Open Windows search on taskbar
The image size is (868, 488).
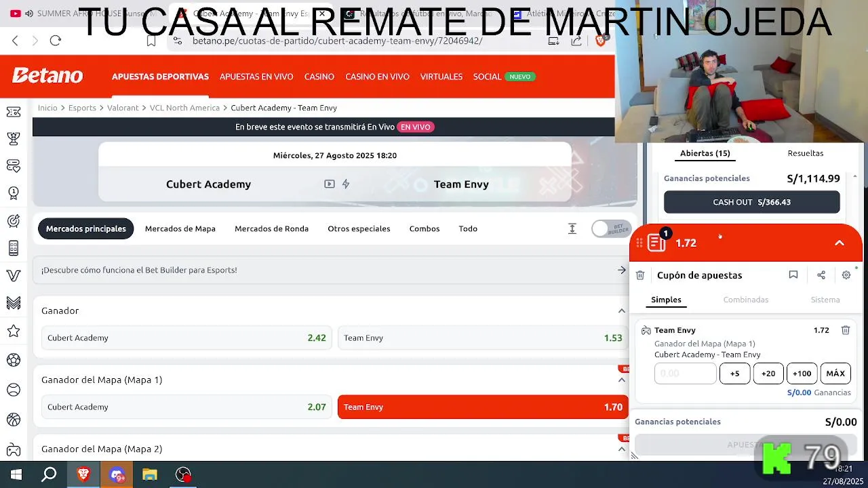49,474
